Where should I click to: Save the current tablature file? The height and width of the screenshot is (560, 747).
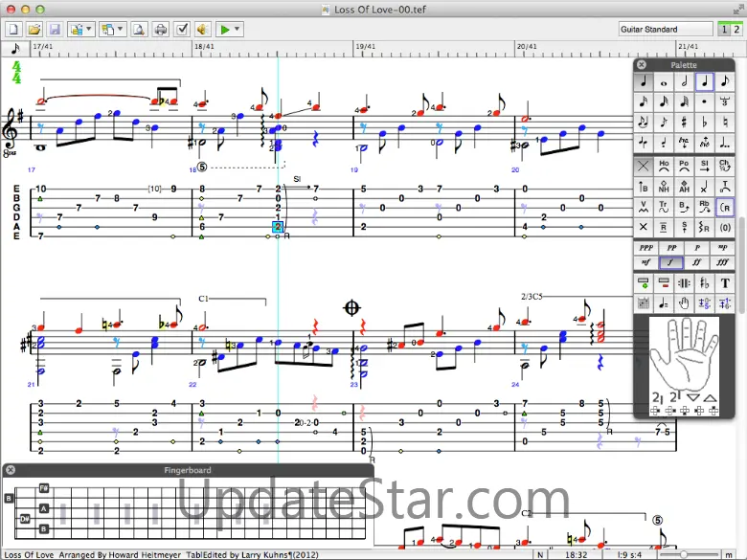(x=55, y=30)
